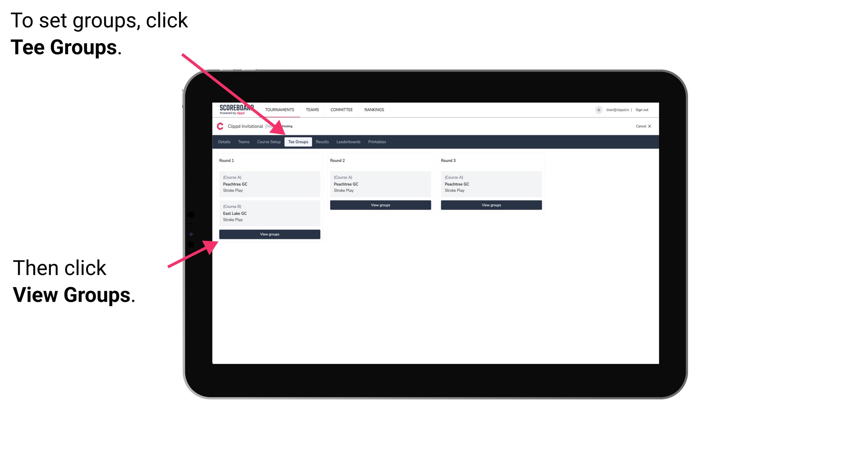Click the Leaderboards tab
The width and height of the screenshot is (868, 467).
pyautogui.click(x=348, y=142)
